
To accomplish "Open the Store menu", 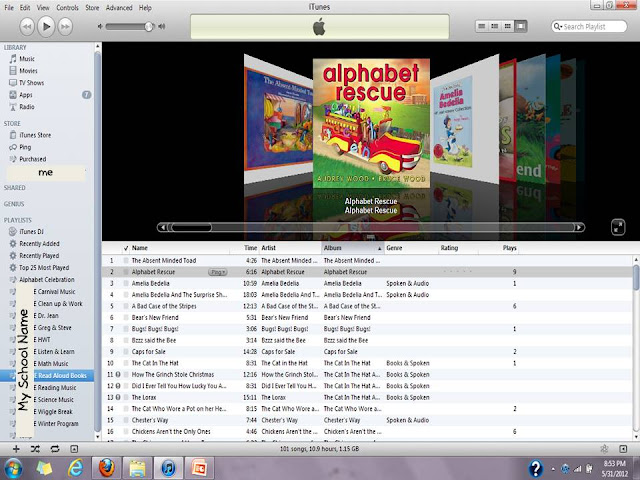I will point(92,8).
